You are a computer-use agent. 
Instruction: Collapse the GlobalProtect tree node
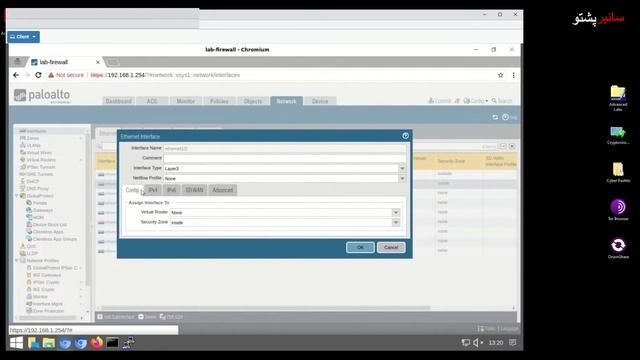point(17,196)
